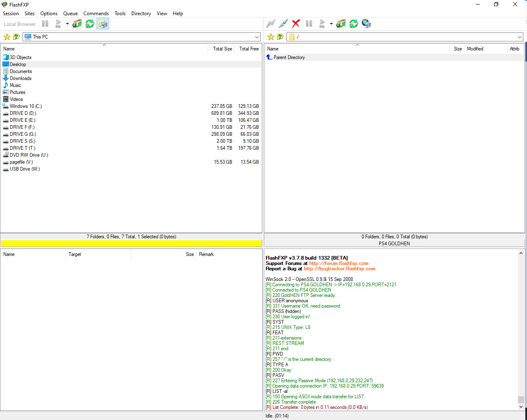Viewport: 527px width, 420px height.
Task: Open the Queue menu
Action: click(71, 14)
